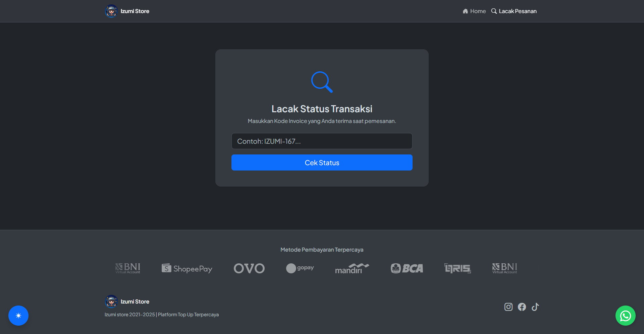Image resolution: width=644 pixels, height=334 pixels.
Task: Open WhatsApp chat floating button
Action: pyautogui.click(x=625, y=316)
